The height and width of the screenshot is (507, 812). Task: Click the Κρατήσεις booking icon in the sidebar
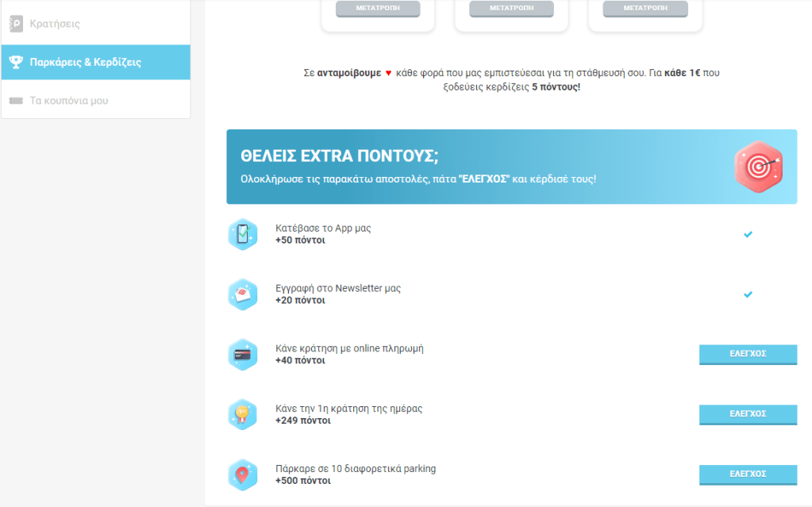pyautogui.click(x=16, y=24)
